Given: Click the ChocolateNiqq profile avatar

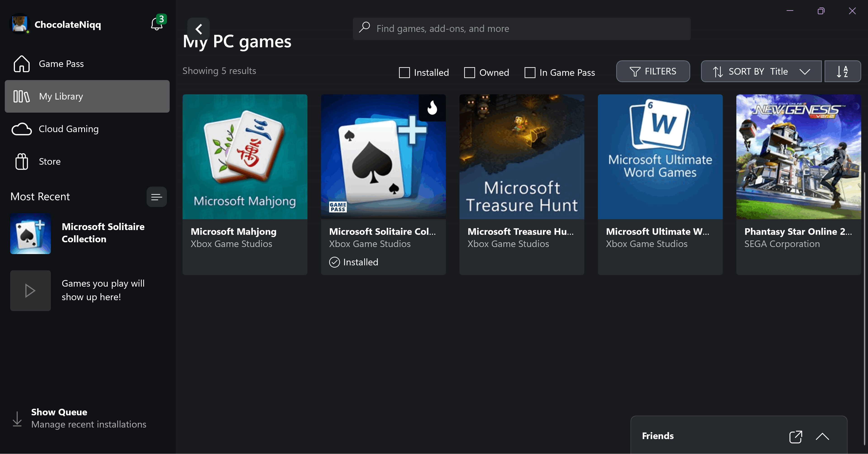Looking at the screenshot, I should click(x=19, y=24).
